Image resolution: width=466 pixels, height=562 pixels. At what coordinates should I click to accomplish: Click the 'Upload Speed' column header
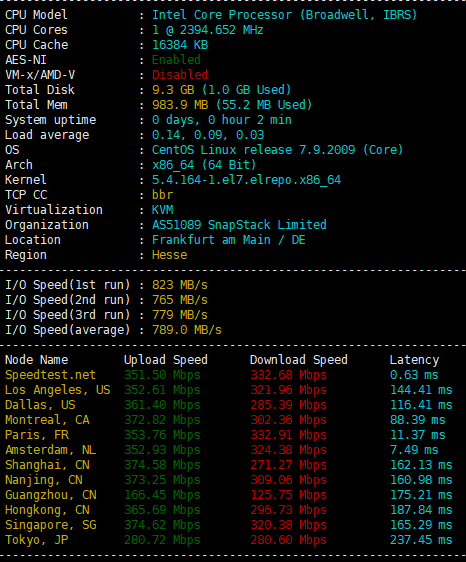tap(166, 360)
